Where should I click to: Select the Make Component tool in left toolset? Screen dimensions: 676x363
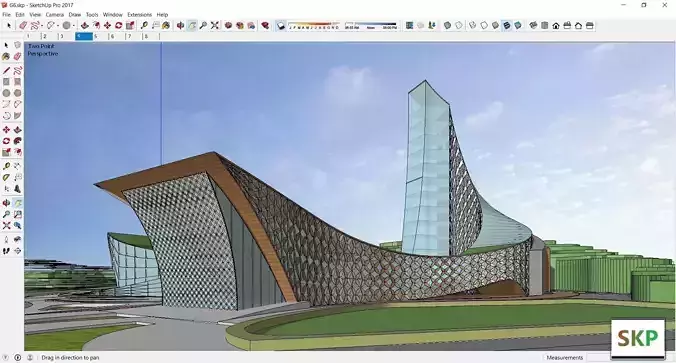tap(17, 45)
